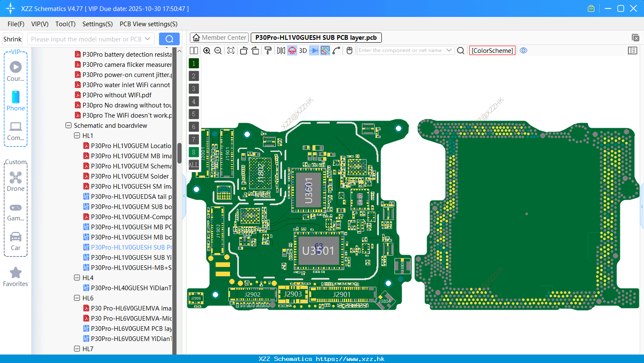Zoom in on the PCB view
This screenshot has width=644, height=363.
[x=207, y=50]
